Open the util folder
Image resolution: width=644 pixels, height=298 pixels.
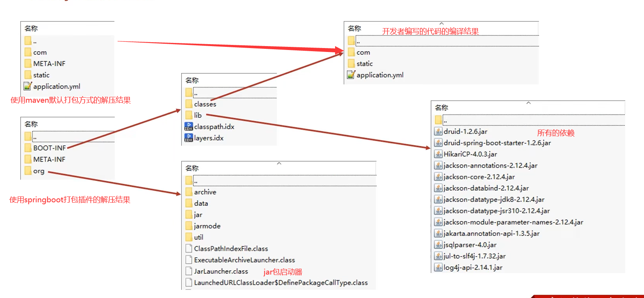click(x=198, y=237)
